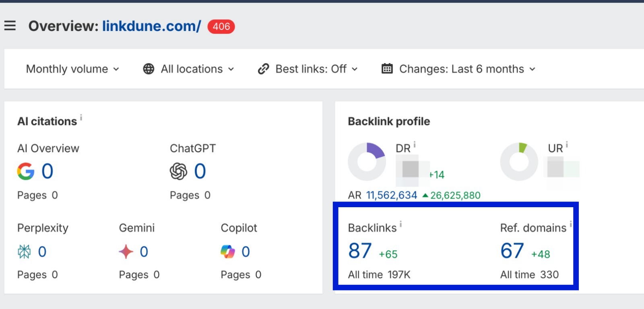Click the DR info icon
This screenshot has height=309, width=644.
click(415, 144)
